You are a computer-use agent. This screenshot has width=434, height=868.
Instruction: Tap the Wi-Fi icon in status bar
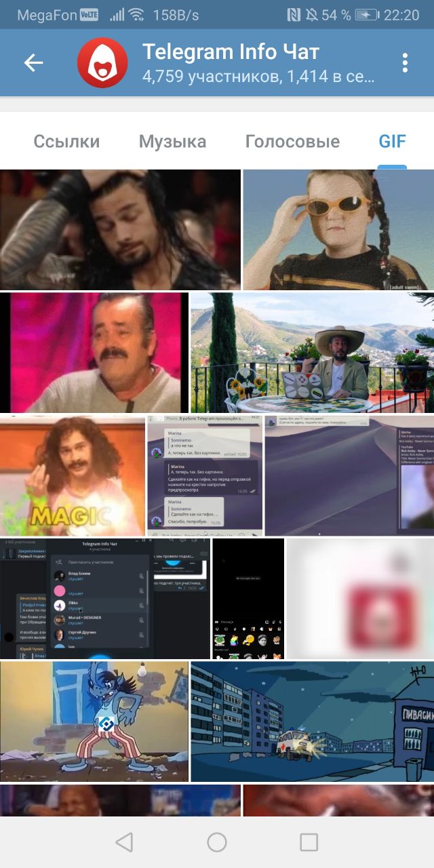(136, 15)
